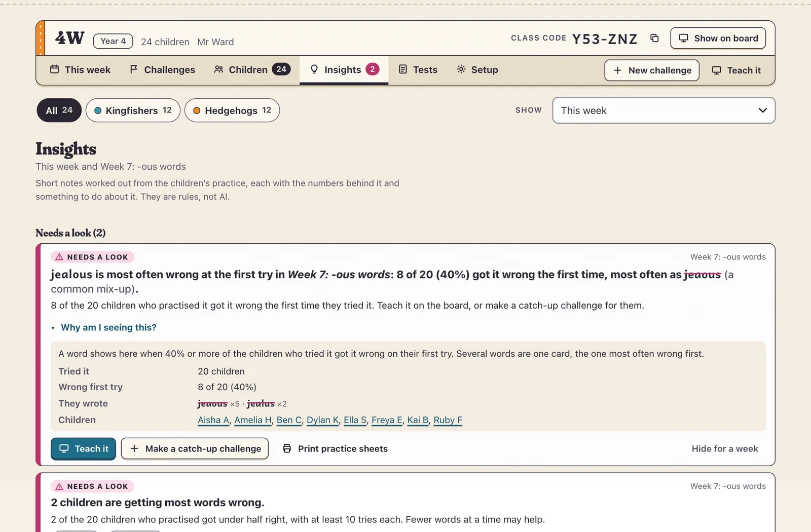
Task: Click Teach it in the jealous card
Action: tap(83, 448)
